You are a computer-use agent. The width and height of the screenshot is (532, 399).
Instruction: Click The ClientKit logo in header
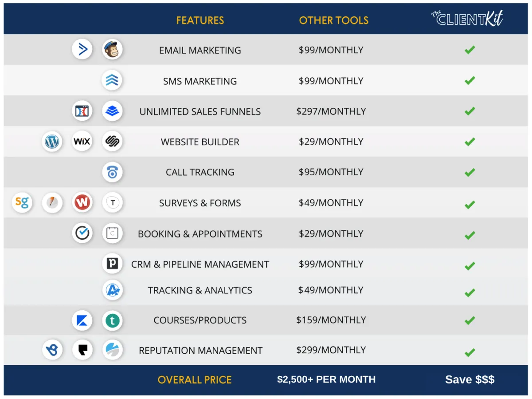467,18
